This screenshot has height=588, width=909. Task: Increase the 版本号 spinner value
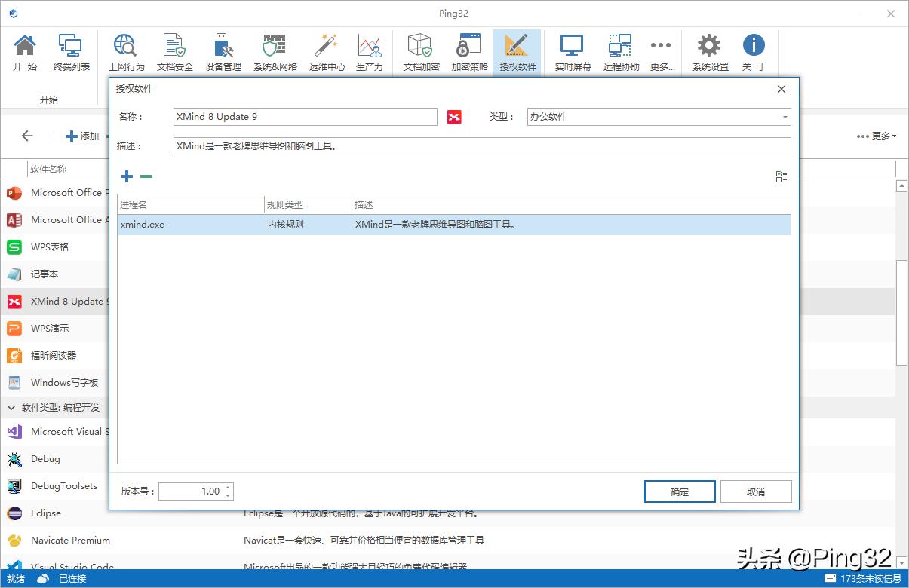click(x=228, y=487)
